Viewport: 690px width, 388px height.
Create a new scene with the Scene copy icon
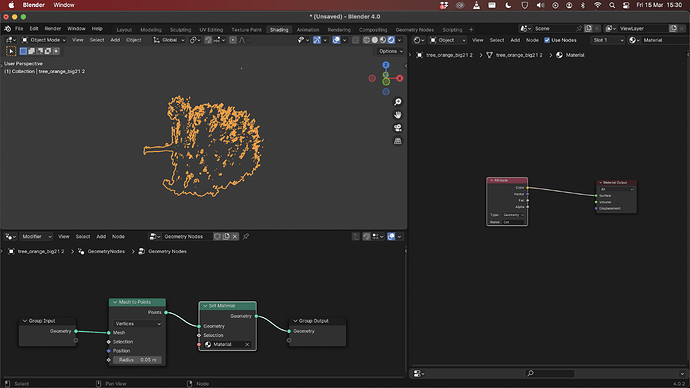[x=588, y=29]
